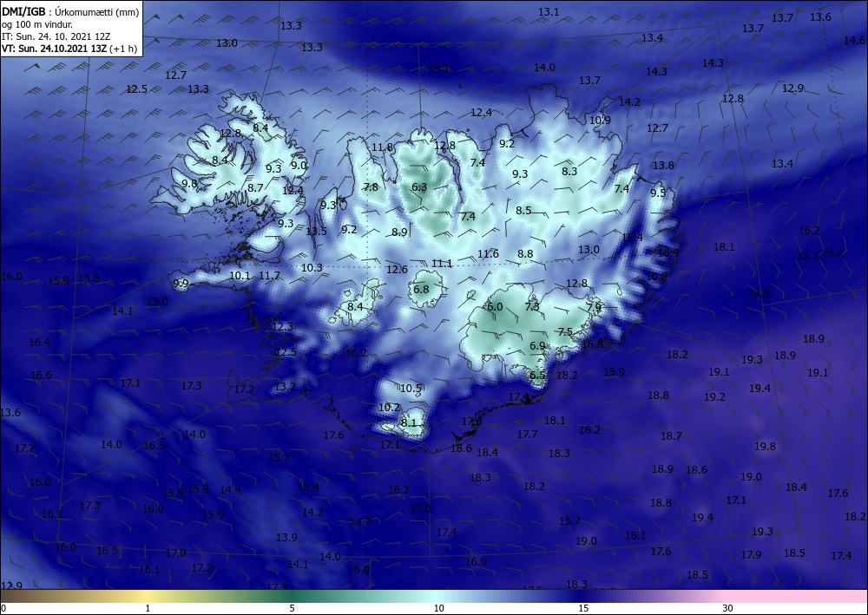Click the 8.1 value on the southern glacier
This screenshot has width=868, height=615.
[x=408, y=422]
